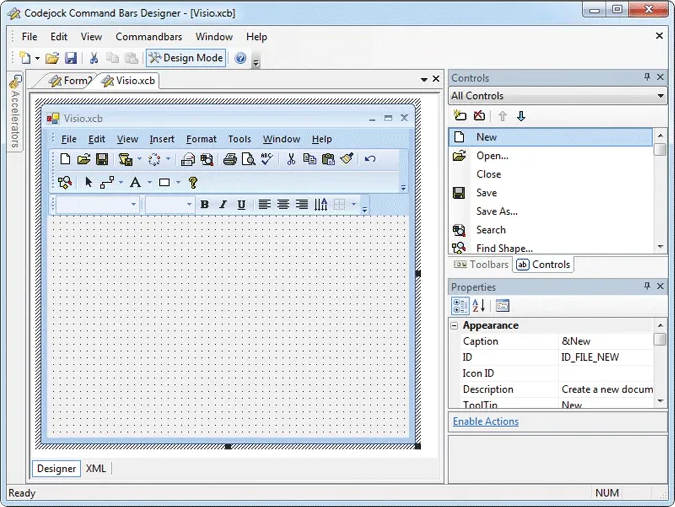This screenshot has height=507, width=675.
Task: Switch to the Controls pane tab
Action: click(x=543, y=264)
